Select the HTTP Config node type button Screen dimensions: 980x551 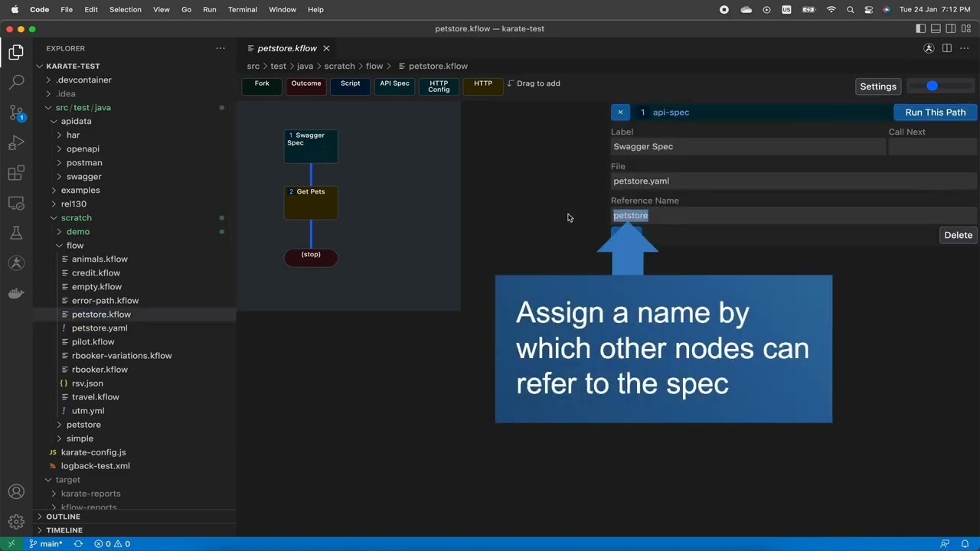[439, 86]
